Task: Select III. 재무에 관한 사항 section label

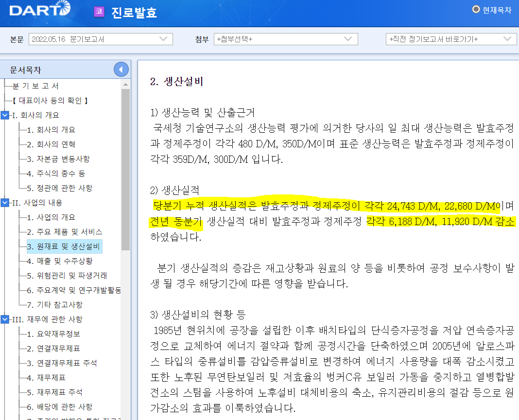Action: (x=47, y=319)
